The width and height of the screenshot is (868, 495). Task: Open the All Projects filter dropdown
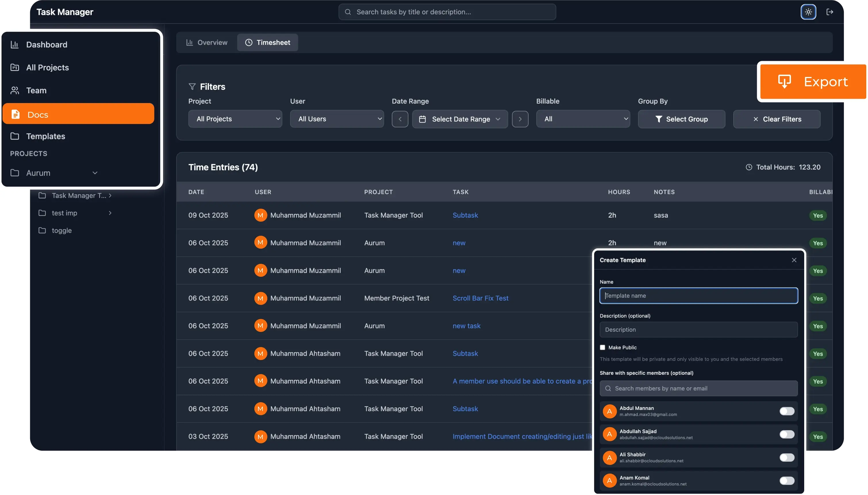(x=235, y=119)
